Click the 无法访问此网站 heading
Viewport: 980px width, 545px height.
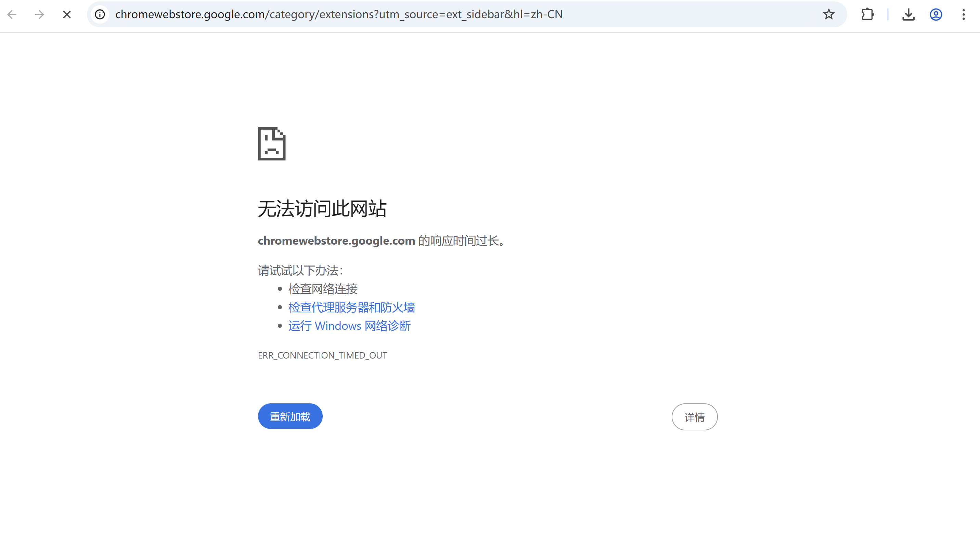click(x=322, y=208)
